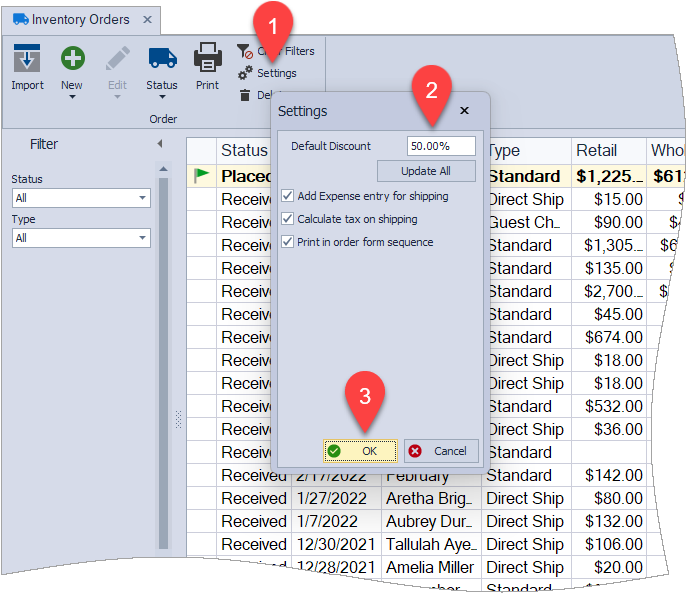Click the Status truck icon
The height and width of the screenshot is (593, 687).
pyautogui.click(x=162, y=58)
